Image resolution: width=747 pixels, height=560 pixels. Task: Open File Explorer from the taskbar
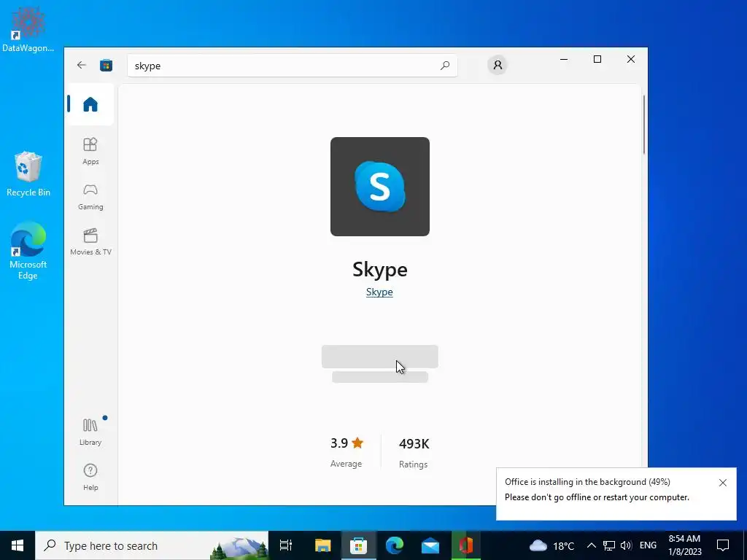pyautogui.click(x=322, y=545)
